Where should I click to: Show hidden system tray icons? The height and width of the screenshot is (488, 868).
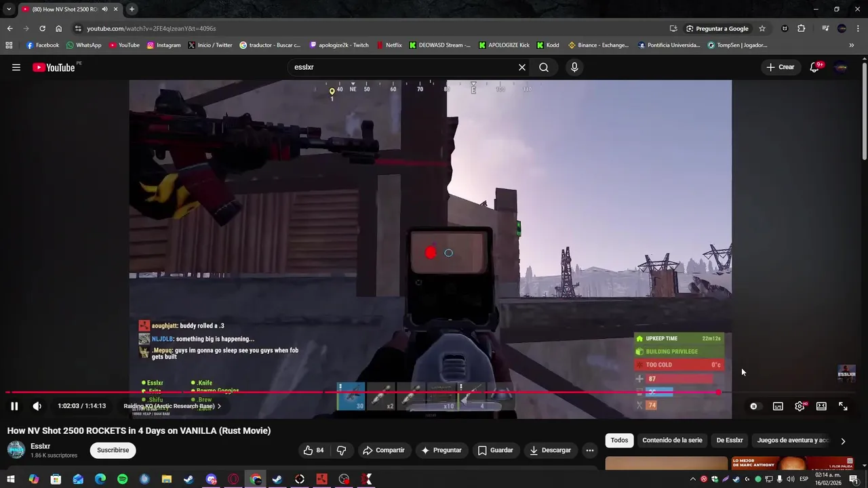pos(693,479)
